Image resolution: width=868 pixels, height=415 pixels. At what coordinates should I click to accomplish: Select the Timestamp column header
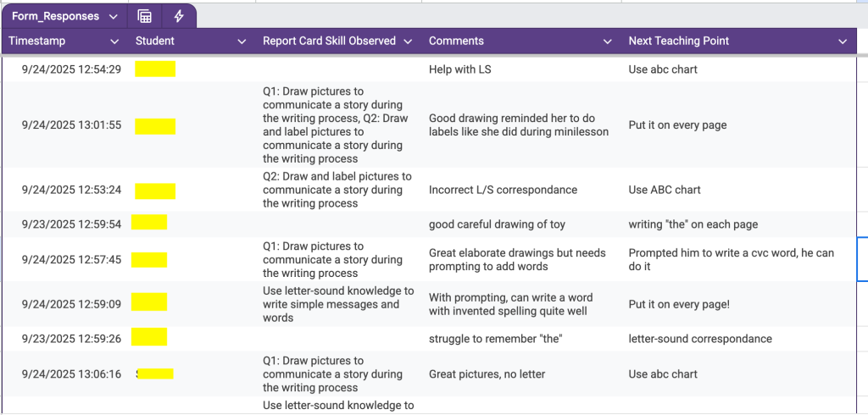[37, 41]
